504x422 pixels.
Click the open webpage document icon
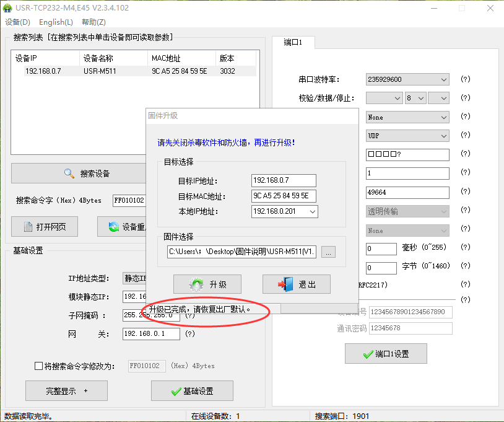27,227
